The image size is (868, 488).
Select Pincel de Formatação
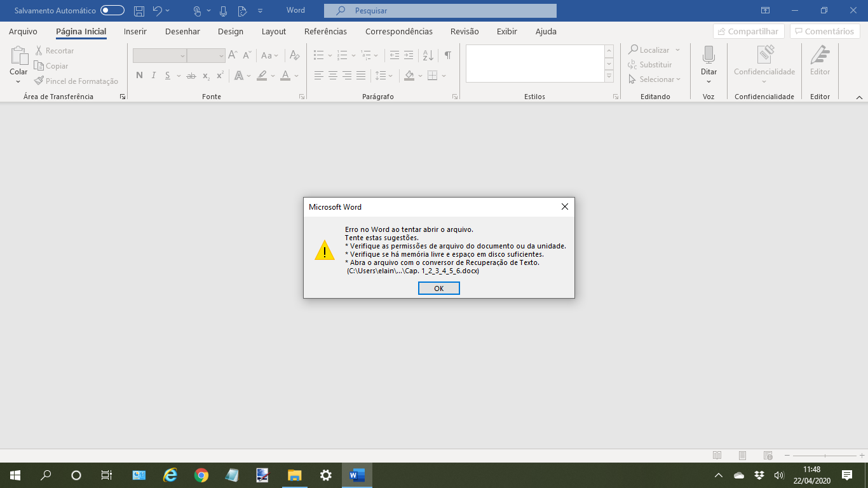(x=76, y=81)
